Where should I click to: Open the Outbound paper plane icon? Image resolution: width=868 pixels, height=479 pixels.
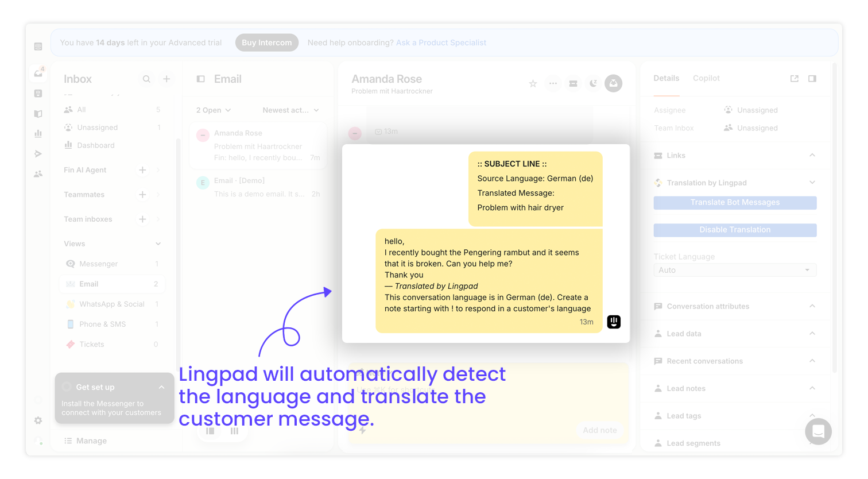pos(38,154)
